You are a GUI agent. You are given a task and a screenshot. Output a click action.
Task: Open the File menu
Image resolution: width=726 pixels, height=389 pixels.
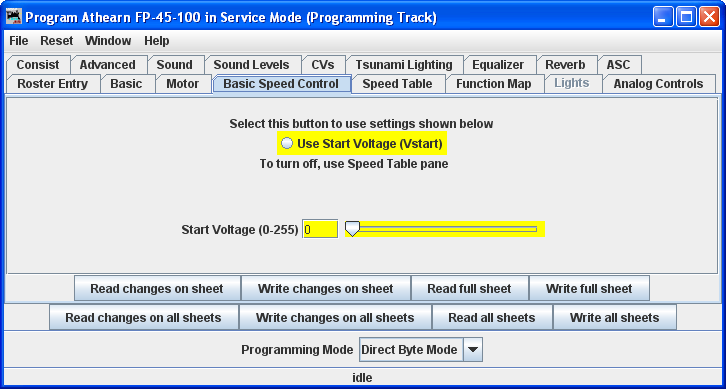pos(19,41)
